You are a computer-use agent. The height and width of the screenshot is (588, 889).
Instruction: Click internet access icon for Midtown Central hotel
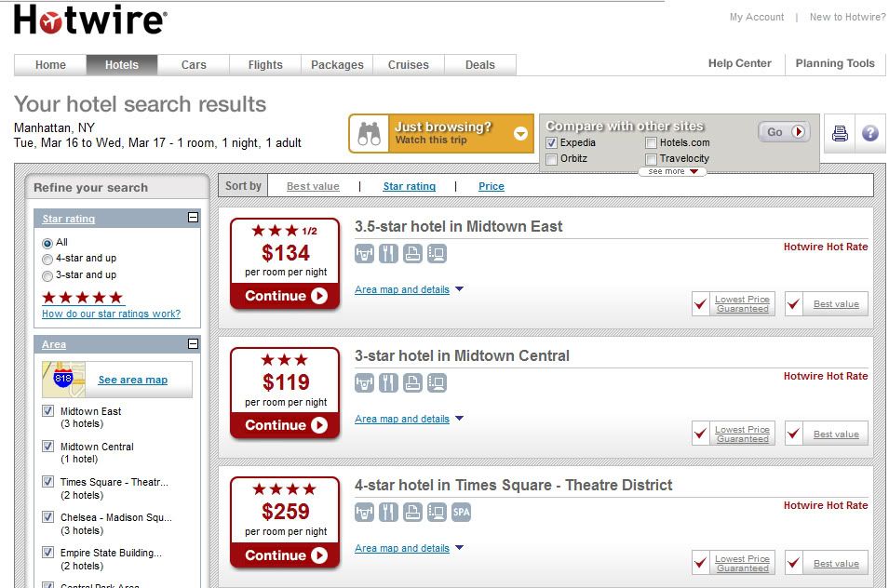coord(438,383)
